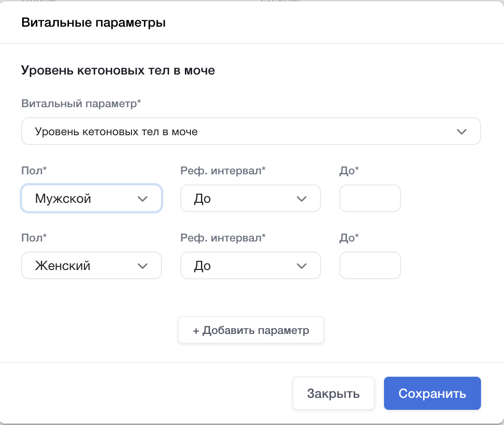Viewport: 504px width, 425px height.
Task: Click the Закрыть button
Action: click(x=333, y=394)
